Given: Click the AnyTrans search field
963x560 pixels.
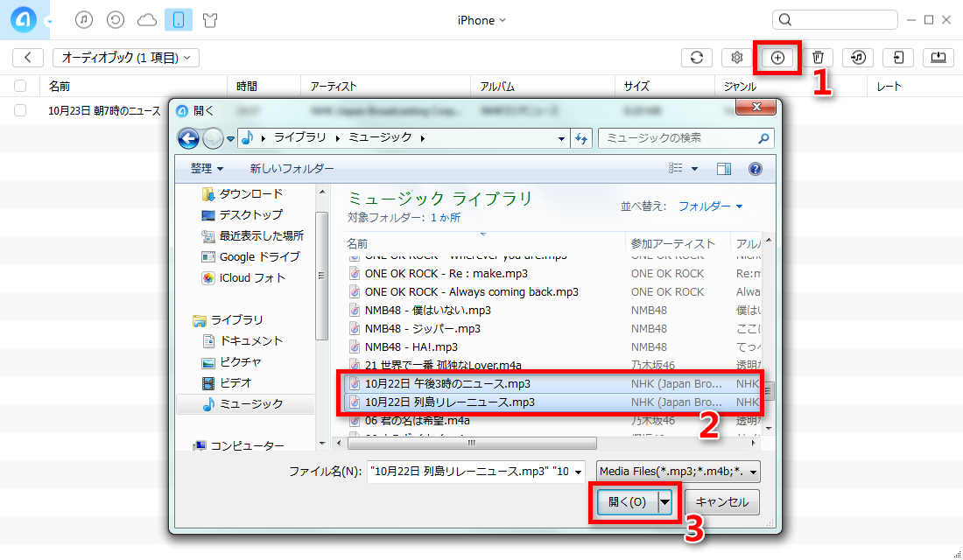Looking at the screenshot, I should tap(834, 20).
